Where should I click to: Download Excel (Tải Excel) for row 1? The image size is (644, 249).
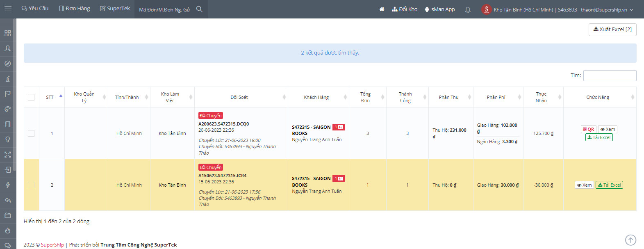pos(599,137)
